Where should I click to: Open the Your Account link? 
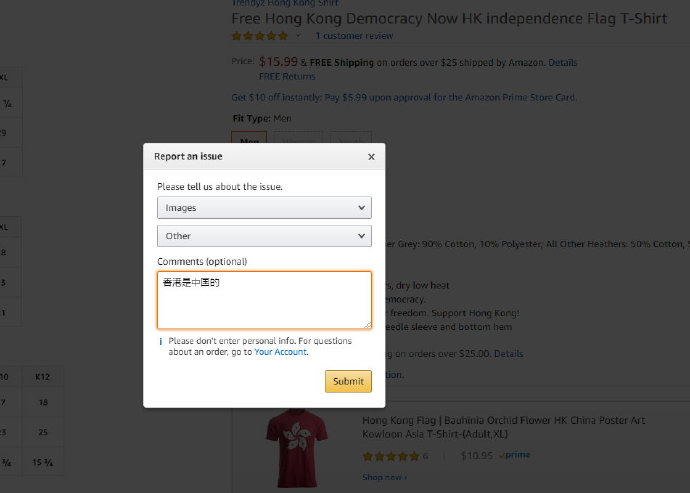[280, 352]
